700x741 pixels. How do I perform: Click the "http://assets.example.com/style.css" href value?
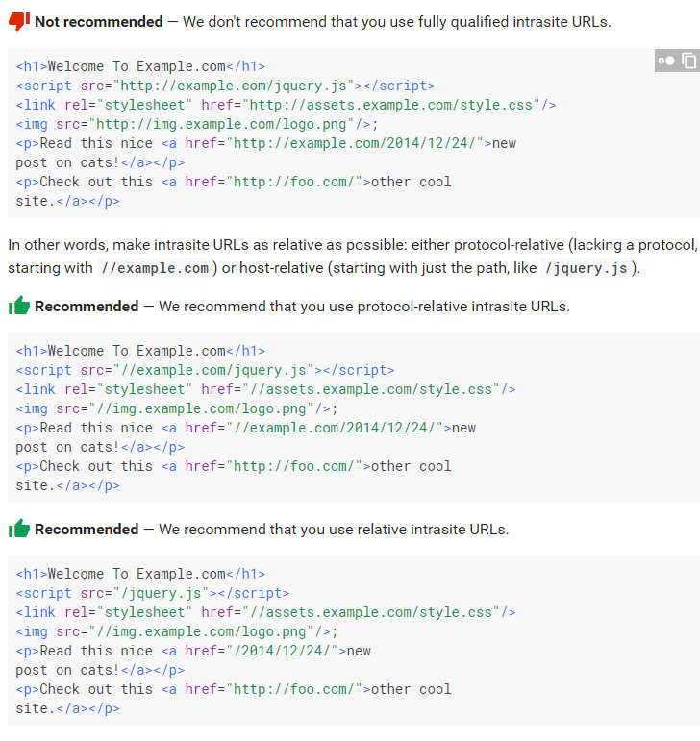390,105
